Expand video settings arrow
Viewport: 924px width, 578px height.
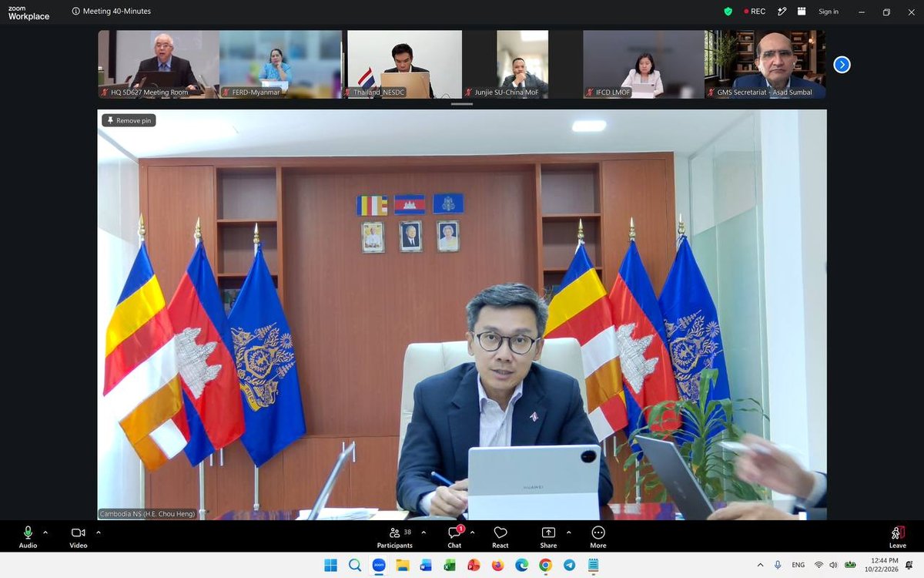(99, 532)
